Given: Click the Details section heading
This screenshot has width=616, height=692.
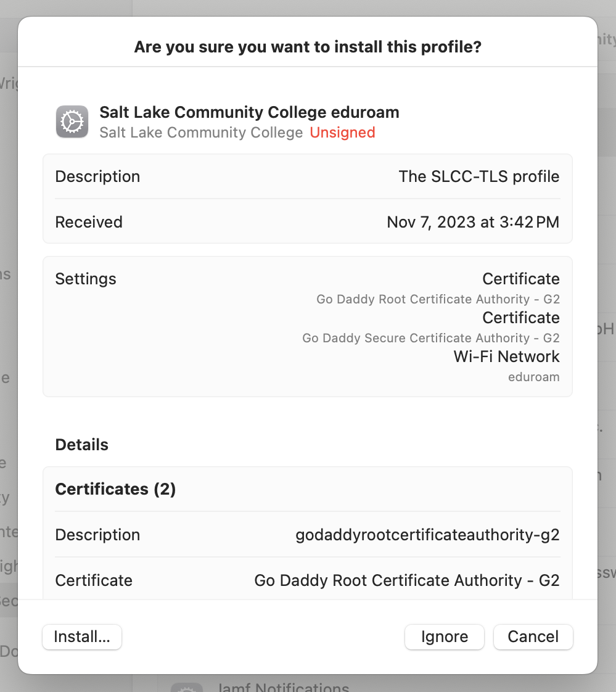Looking at the screenshot, I should point(82,445).
